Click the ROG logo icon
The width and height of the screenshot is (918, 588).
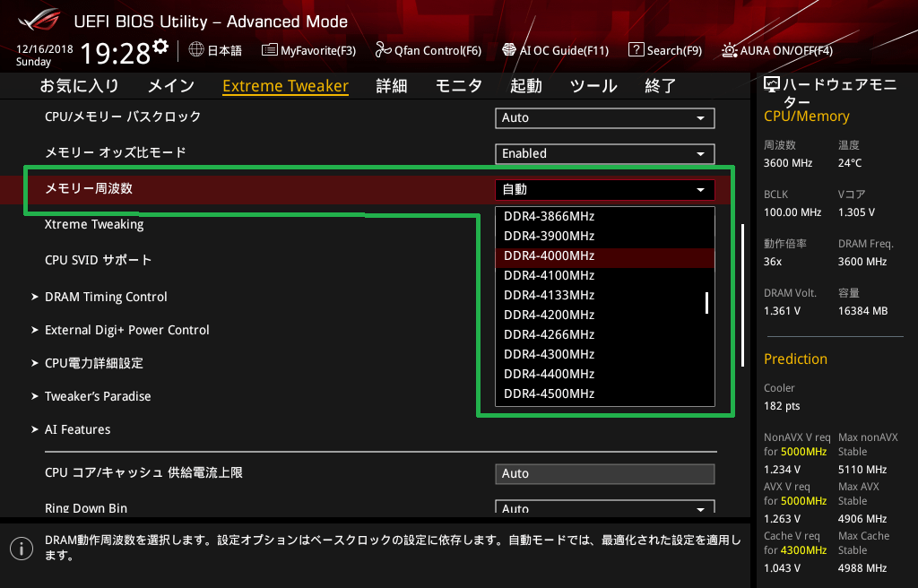(x=39, y=20)
